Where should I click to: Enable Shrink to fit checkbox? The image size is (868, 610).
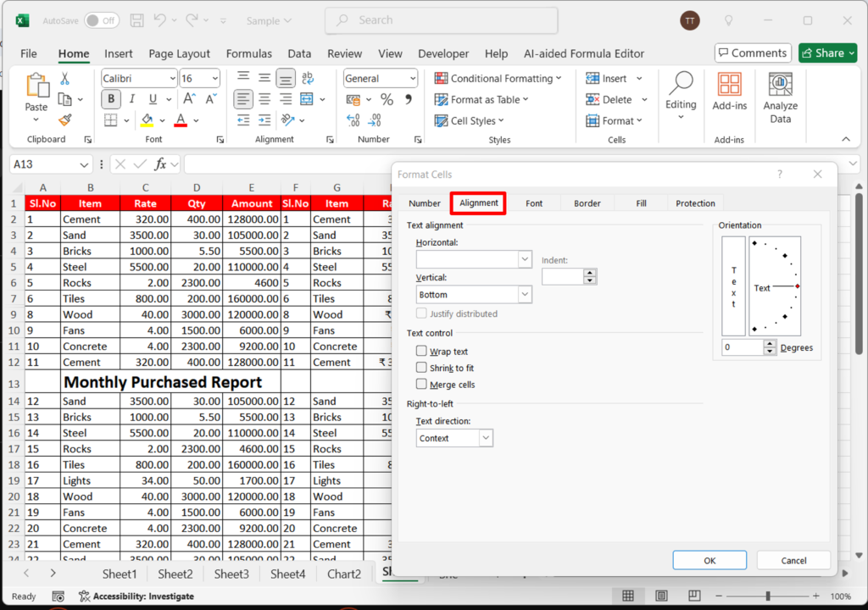pos(421,368)
